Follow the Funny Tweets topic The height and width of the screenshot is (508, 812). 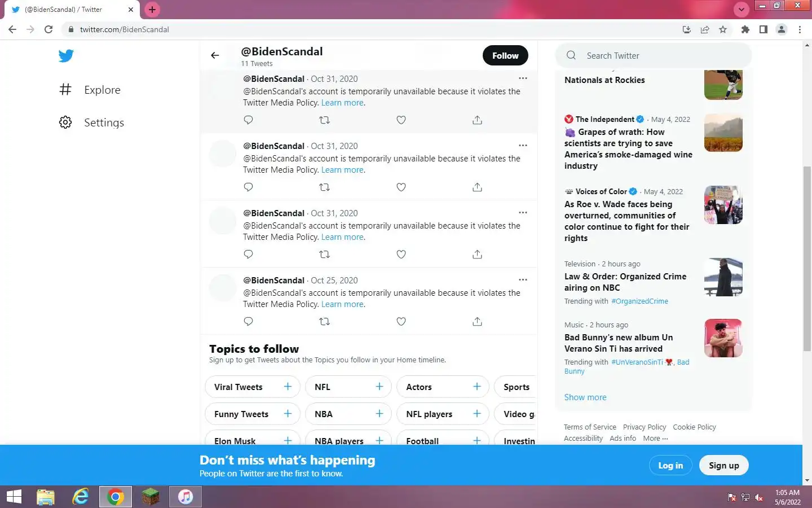(x=288, y=414)
